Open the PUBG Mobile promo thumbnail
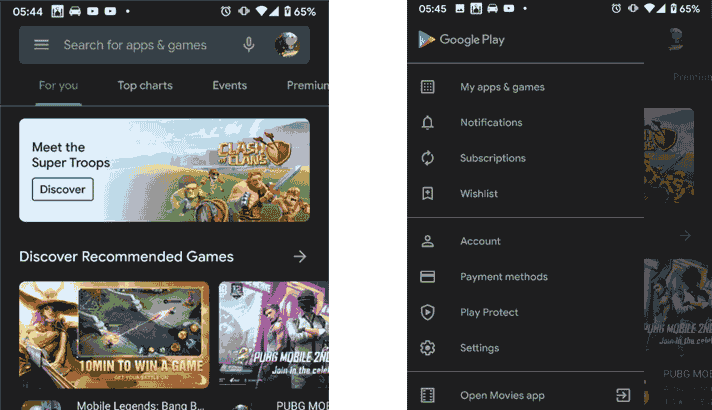 pos(274,335)
